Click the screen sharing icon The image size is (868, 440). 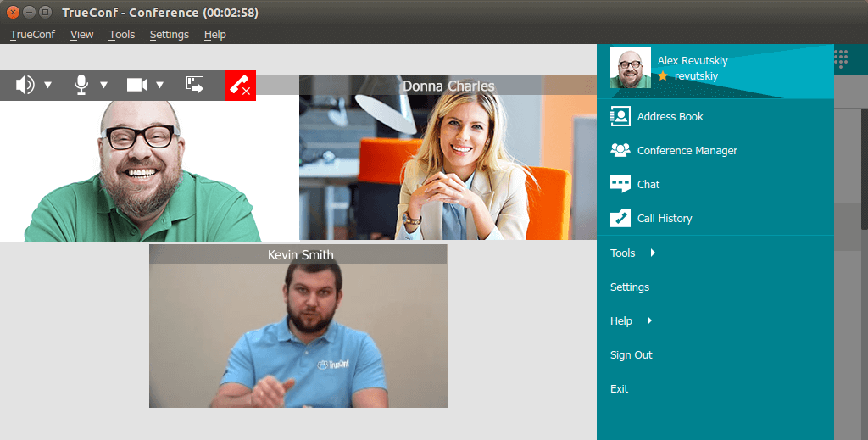(196, 85)
